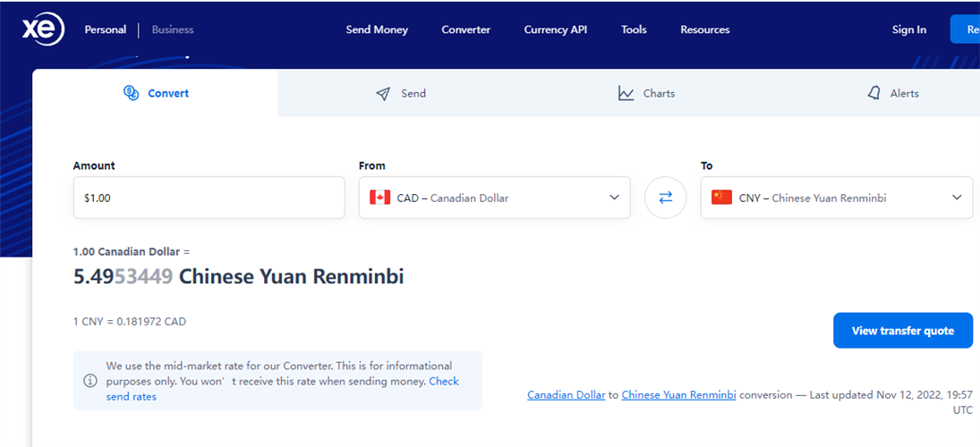
Task: Open the Resources navigation menu
Action: pyautogui.click(x=704, y=30)
